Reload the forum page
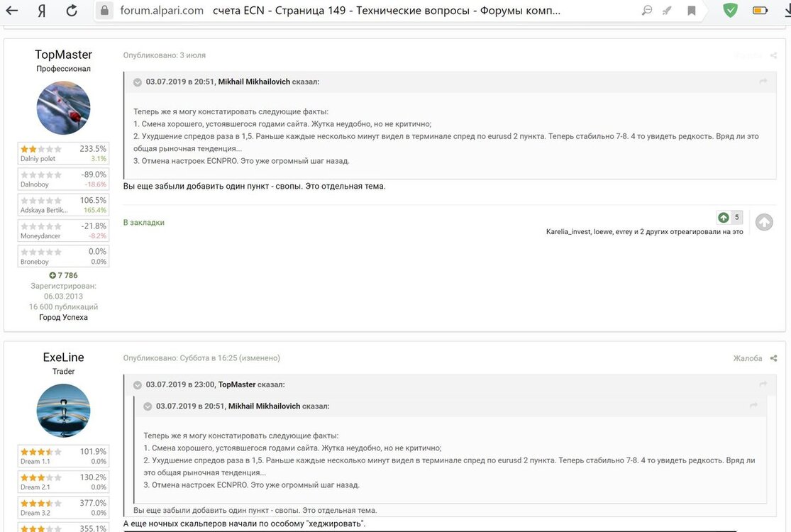 pyautogui.click(x=72, y=10)
